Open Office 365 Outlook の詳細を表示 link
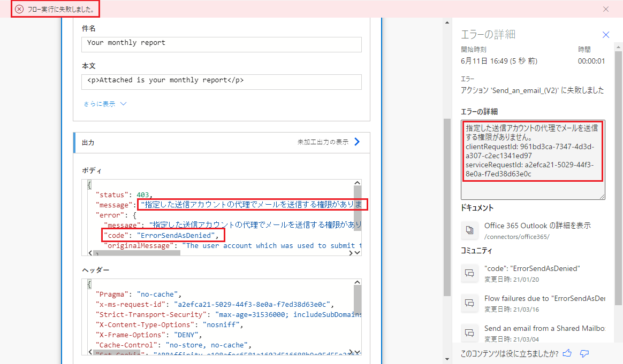The height and width of the screenshot is (364, 623). point(537,226)
